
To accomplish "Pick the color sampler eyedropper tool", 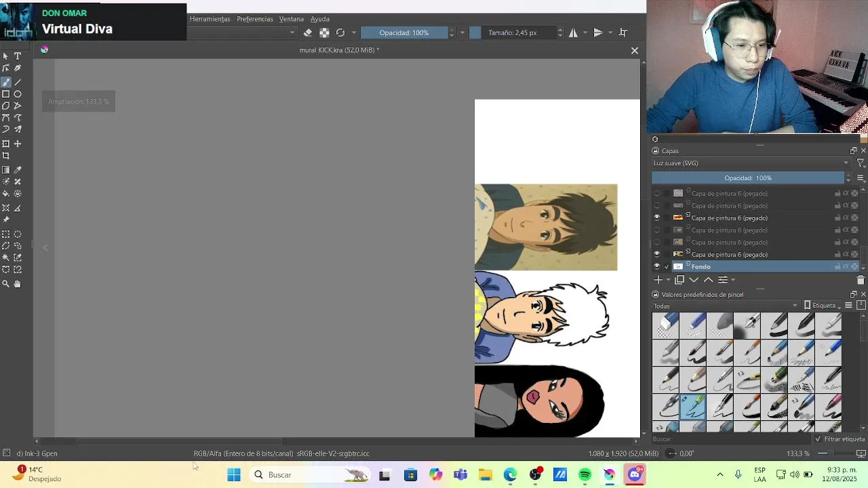I will [x=18, y=170].
